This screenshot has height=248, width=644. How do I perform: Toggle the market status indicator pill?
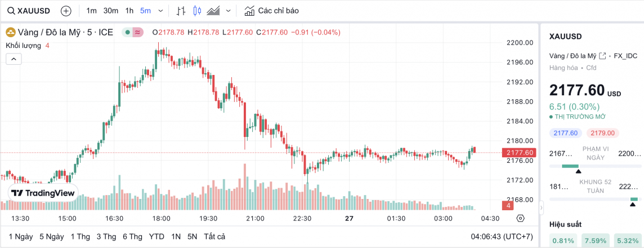pos(133,32)
